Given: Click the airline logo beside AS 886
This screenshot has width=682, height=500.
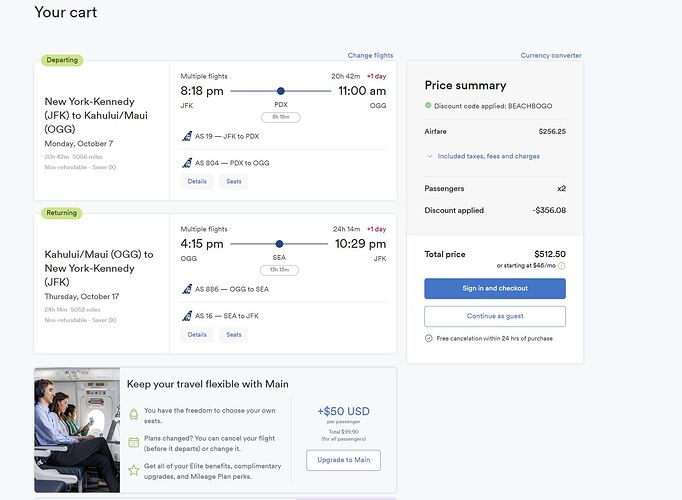Looking at the screenshot, I should (x=187, y=289).
